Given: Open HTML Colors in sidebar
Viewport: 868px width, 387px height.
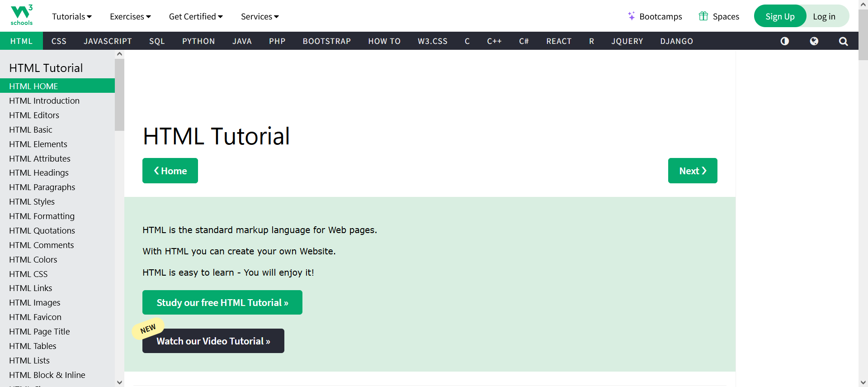Looking at the screenshot, I should pyautogui.click(x=57, y=259).
